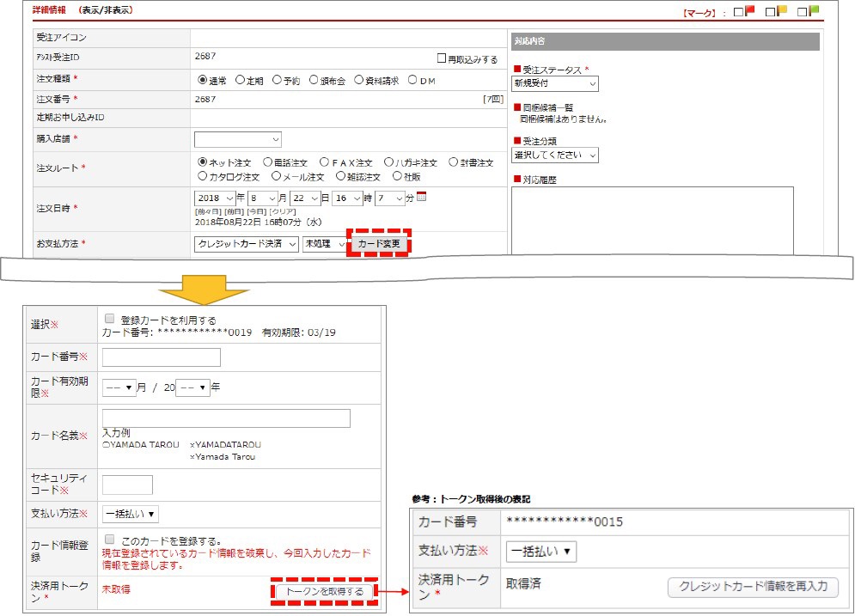Select the 定期 order type radio button
Screen dimensions: 855x616
(x=241, y=81)
